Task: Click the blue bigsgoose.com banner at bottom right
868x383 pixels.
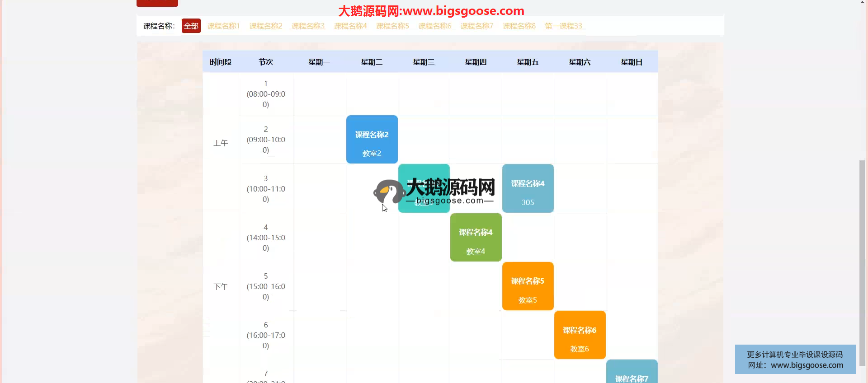Action: pyautogui.click(x=795, y=360)
